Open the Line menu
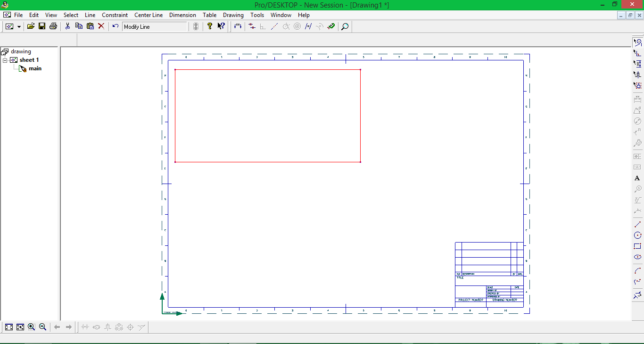This screenshot has width=644, height=344. [90, 15]
